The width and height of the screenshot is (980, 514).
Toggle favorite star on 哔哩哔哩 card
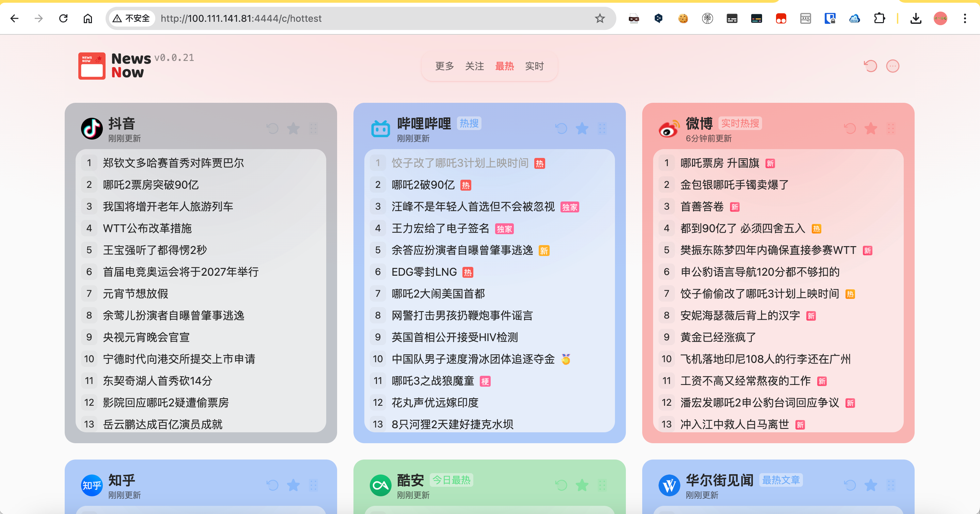click(582, 129)
